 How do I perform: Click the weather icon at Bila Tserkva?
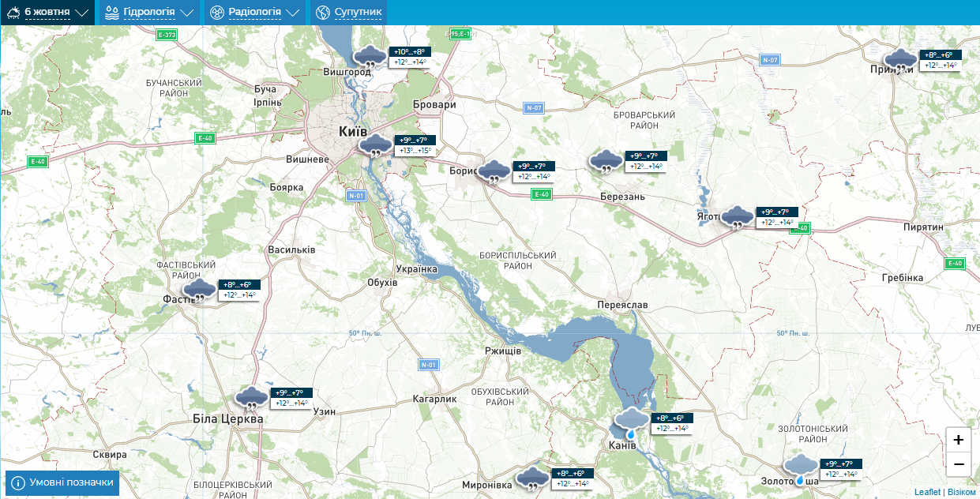point(251,398)
